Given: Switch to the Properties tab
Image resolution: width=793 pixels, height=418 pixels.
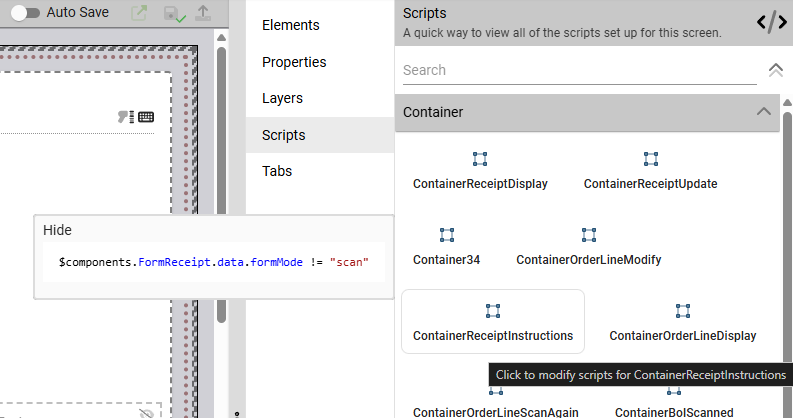Looking at the screenshot, I should point(294,62).
